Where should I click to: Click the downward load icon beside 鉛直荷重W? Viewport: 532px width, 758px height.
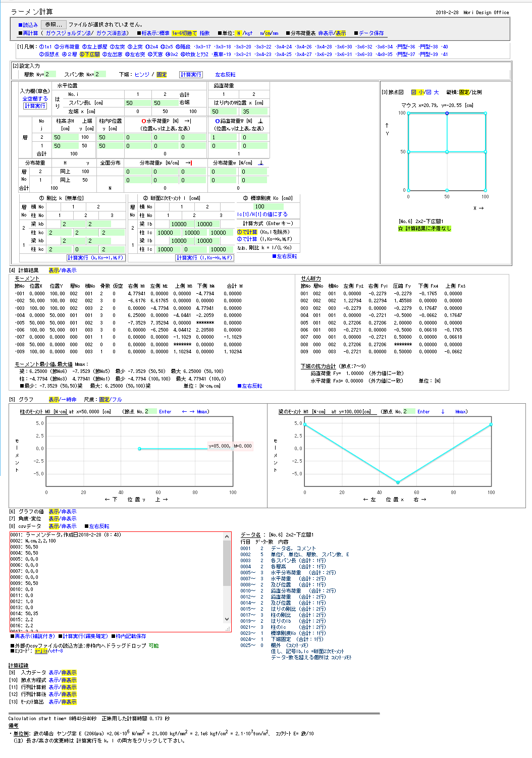260,121
